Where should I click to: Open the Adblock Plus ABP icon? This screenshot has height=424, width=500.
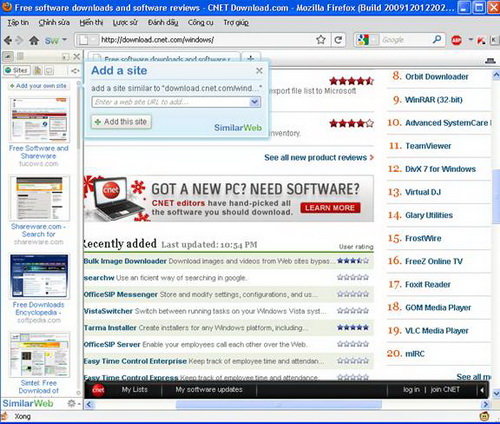[456, 40]
